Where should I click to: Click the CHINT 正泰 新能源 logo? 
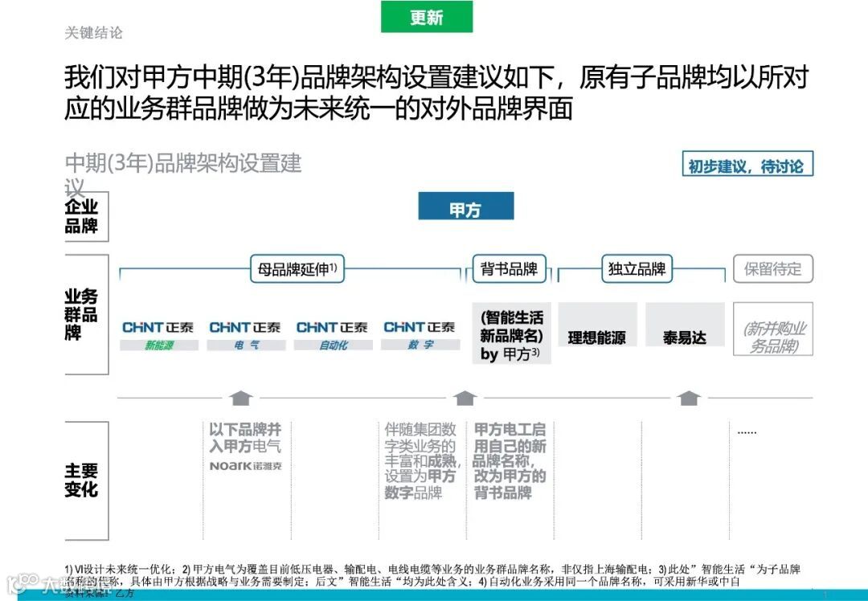click(159, 335)
